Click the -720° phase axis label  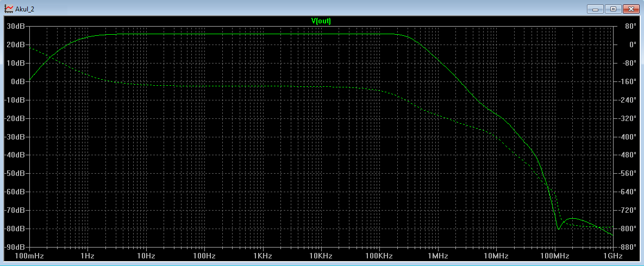pos(627,210)
